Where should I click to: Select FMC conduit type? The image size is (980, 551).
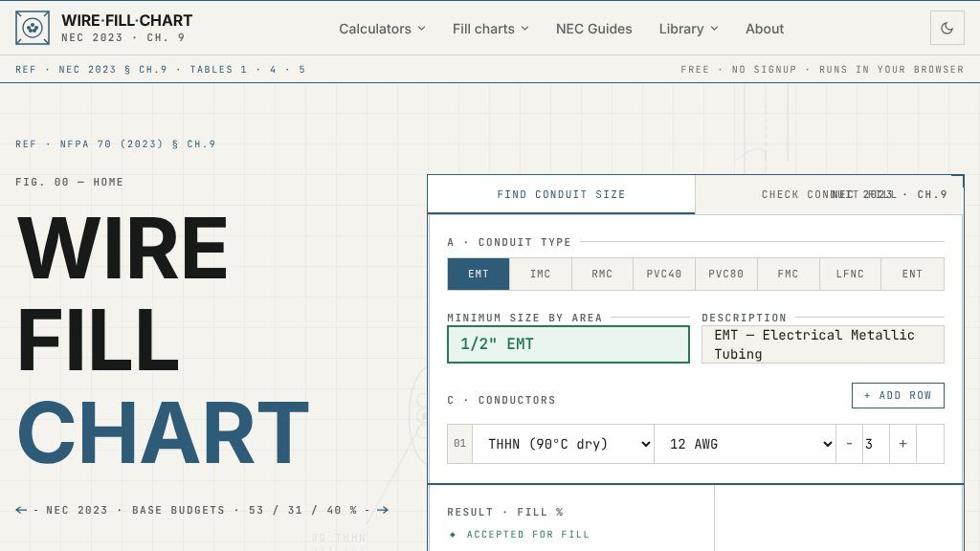(x=788, y=274)
